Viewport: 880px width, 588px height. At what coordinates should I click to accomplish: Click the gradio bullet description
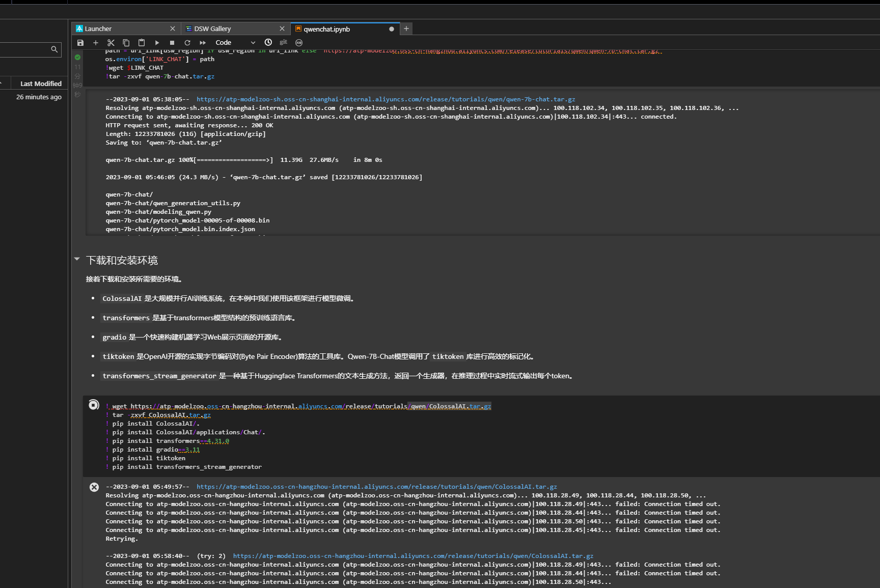[x=193, y=337]
